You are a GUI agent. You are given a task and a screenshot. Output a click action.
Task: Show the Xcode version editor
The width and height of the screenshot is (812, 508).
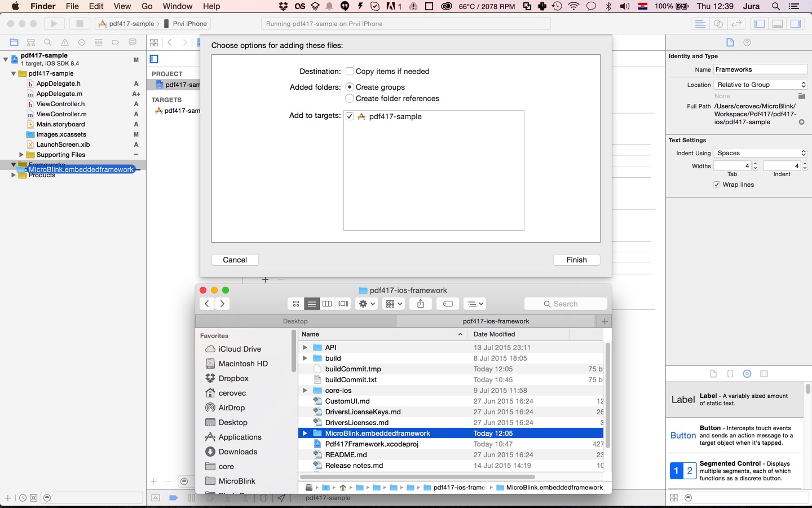pos(736,24)
